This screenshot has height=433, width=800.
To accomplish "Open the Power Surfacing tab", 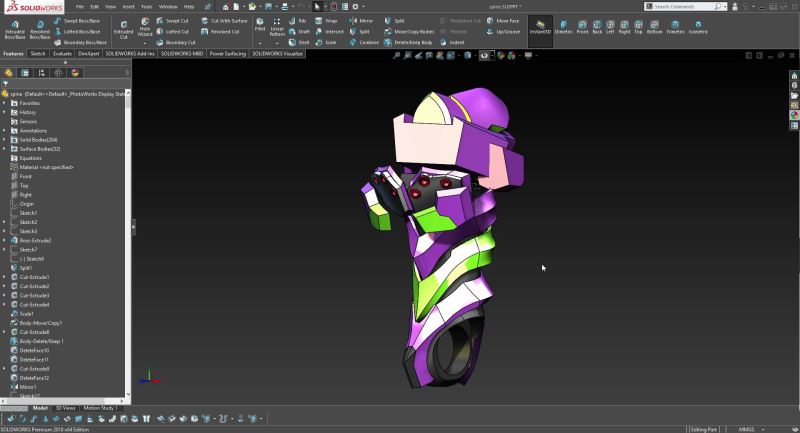I will click(228, 54).
